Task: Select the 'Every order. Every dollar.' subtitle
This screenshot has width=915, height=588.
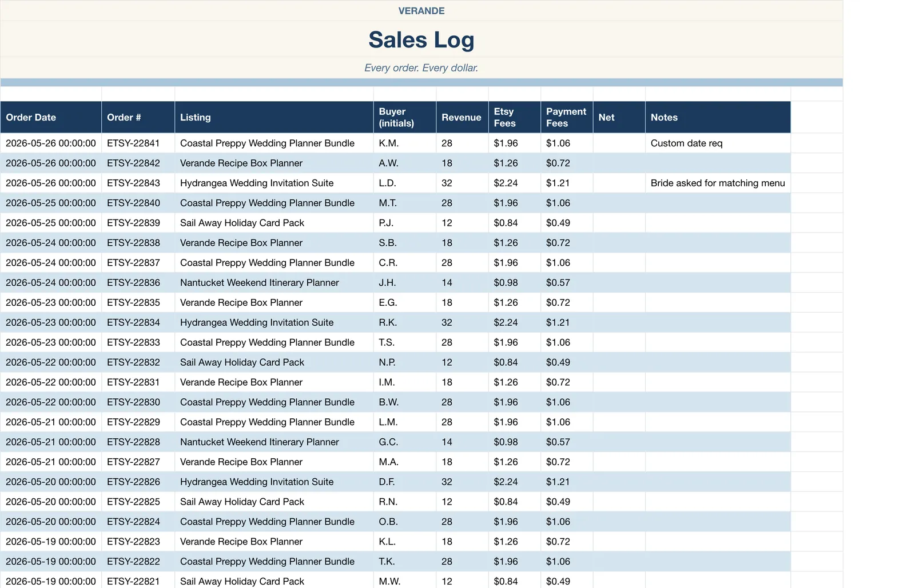Action: pos(421,68)
